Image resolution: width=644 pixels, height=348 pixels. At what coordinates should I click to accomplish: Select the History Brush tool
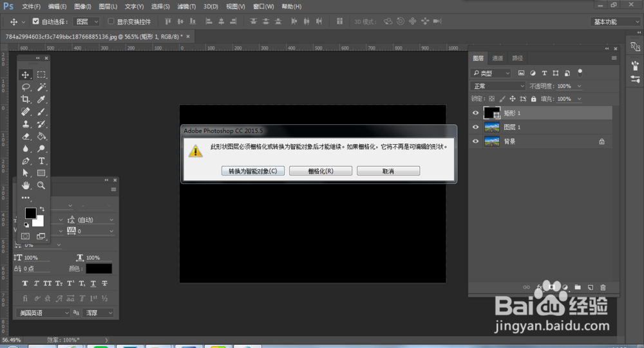coord(41,124)
